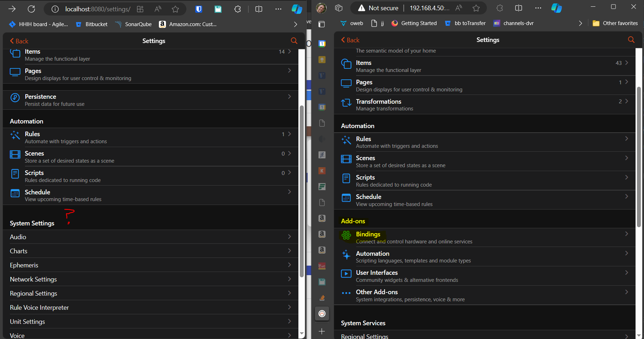Go Back in the right Settings panel
The height and width of the screenshot is (339, 644).
[351, 40]
